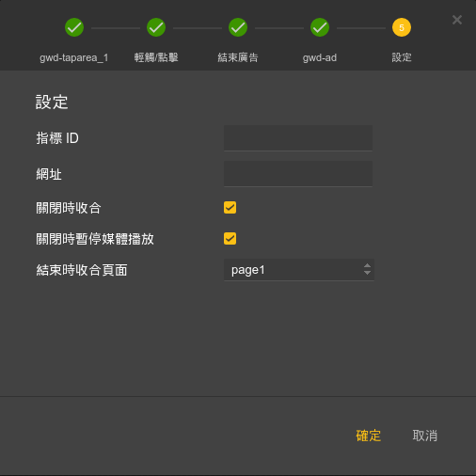
Task: Click the 設定 step label in the header
Action: (402, 57)
